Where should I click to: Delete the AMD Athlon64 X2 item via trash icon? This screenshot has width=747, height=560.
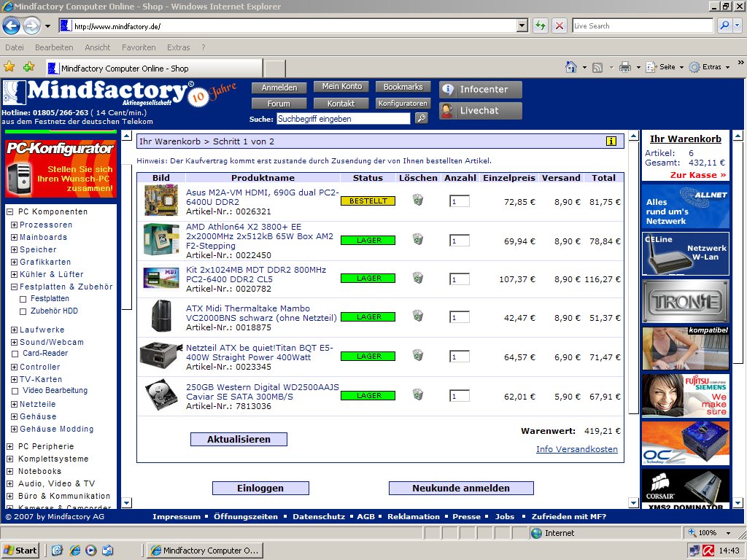coord(418,238)
